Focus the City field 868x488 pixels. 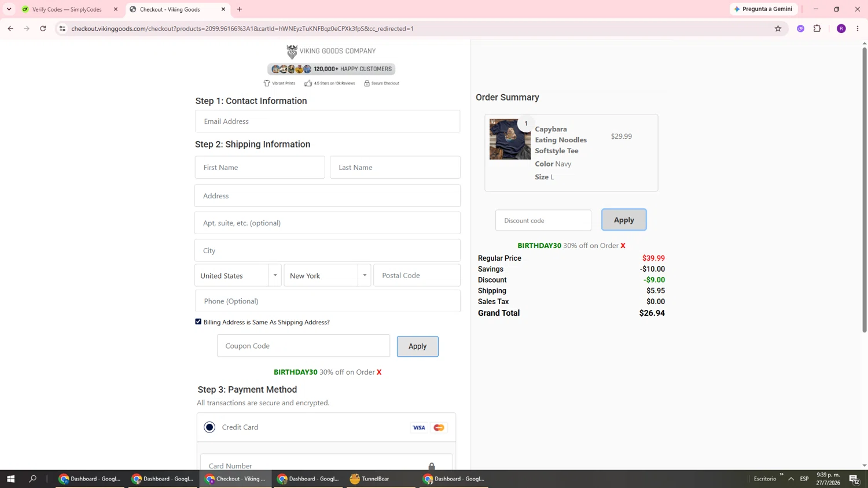(x=328, y=250)
